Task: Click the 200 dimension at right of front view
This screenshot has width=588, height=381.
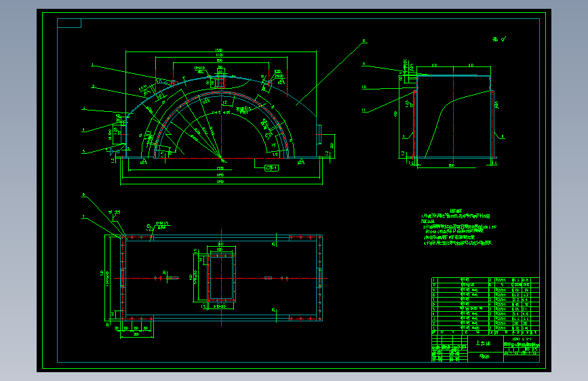Action: (x=332, y=146)
